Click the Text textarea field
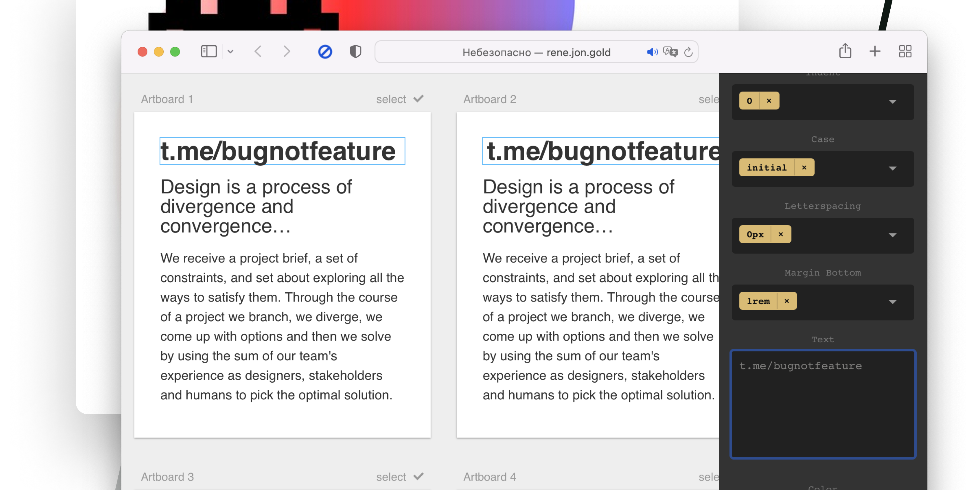Screen dimensions: 980x490 coord(823,404)
